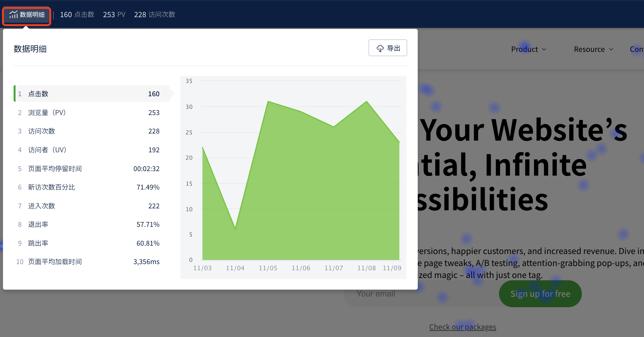This screenshot has height=337, width=644.
Task: Click the 160 点击数 summary in top bar
Action: click(x=77, y=15)
